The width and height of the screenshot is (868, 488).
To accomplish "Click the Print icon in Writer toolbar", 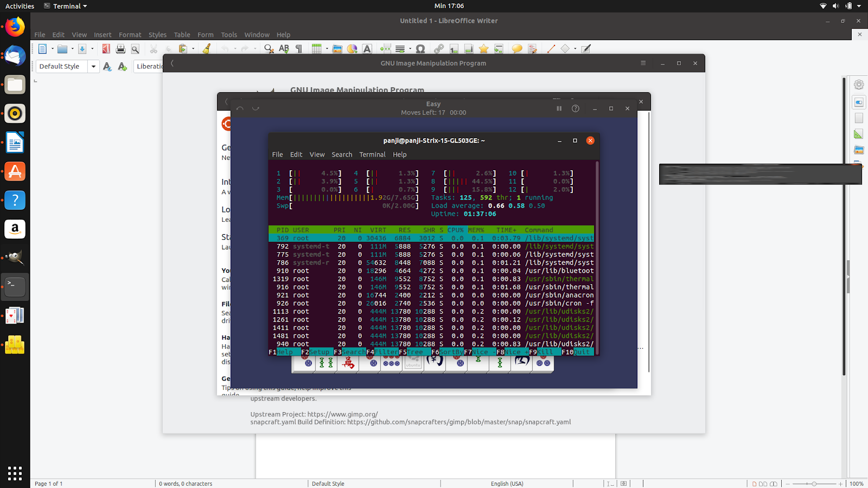I will 120,49.
